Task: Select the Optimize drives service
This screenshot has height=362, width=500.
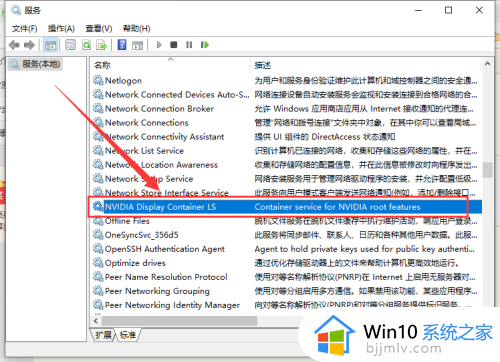Action: tap(287, 263)
